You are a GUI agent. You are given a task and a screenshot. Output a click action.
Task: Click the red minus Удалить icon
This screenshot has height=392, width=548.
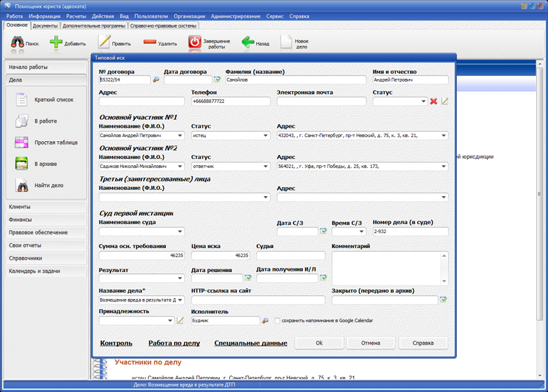click(x=150, y=42)
